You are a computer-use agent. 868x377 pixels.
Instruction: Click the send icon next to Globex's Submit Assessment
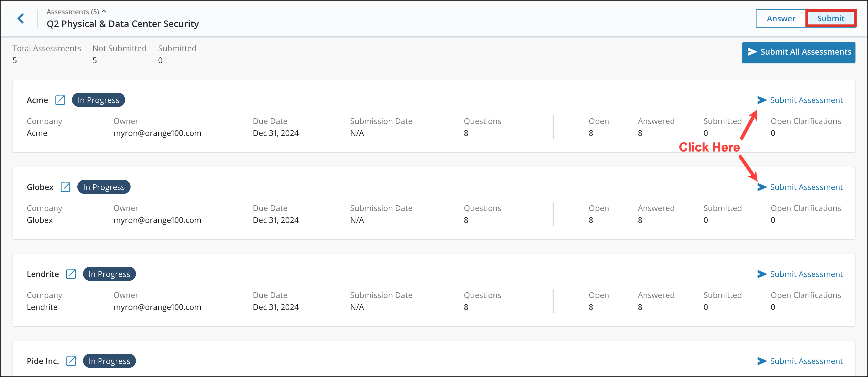tap(762, 187)
